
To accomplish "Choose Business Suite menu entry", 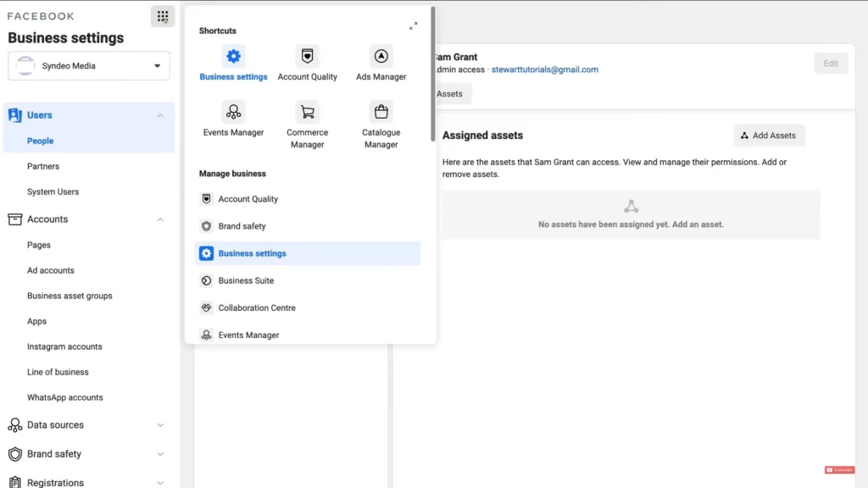I will [x=307, y=280].
